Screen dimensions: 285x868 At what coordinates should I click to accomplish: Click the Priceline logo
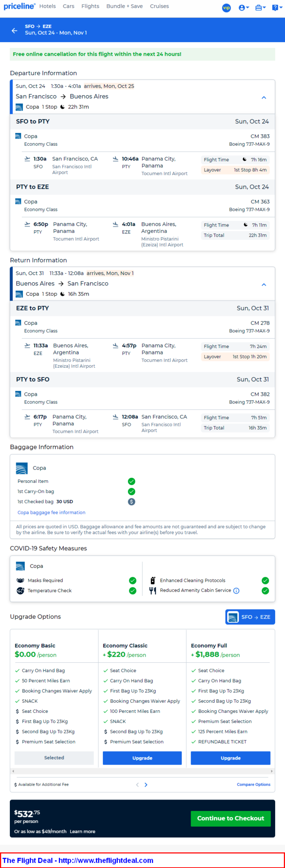click(19, 6)
